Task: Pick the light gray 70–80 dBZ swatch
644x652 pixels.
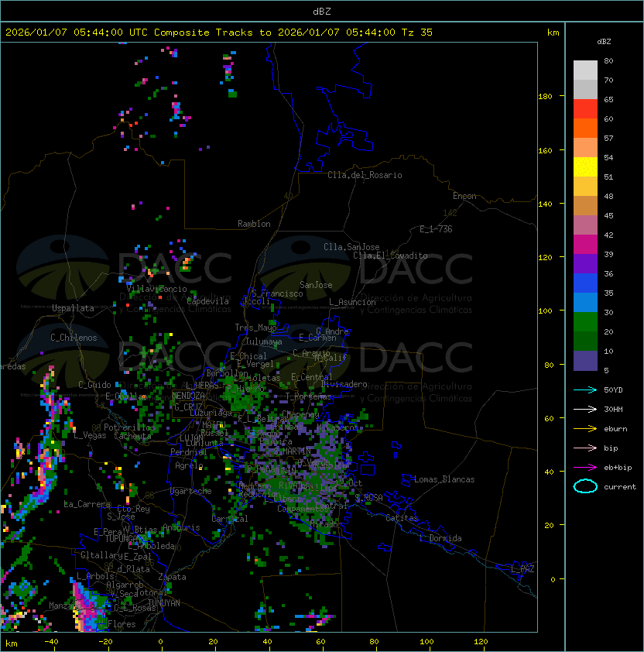Action: click(585, 70)
